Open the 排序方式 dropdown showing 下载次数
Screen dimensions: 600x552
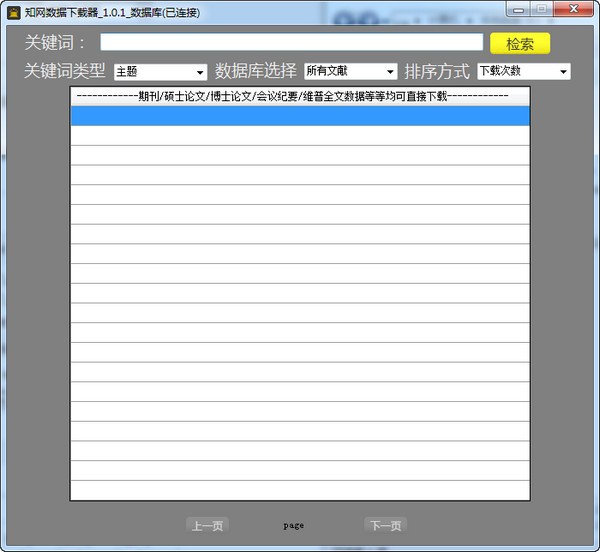pyautogui.click(x=523, y=71)
